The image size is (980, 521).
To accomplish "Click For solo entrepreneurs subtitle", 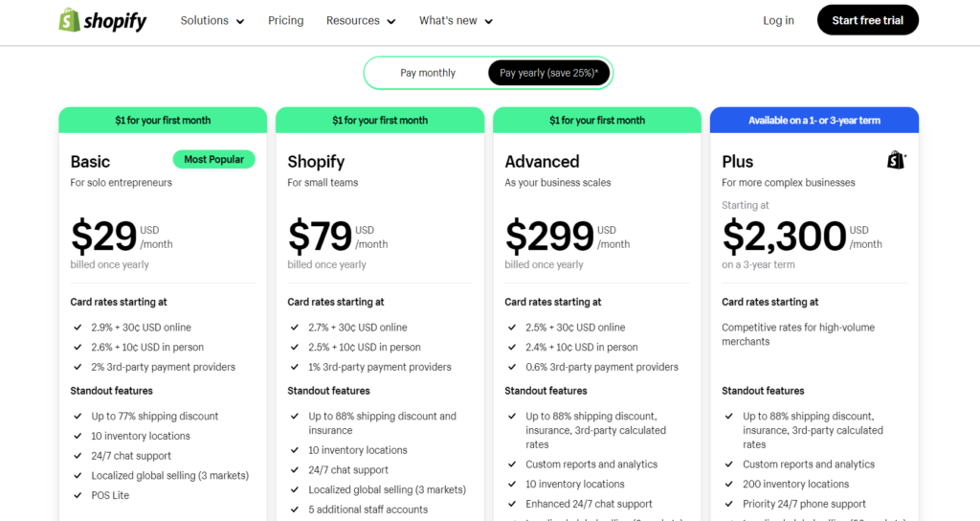I will click(x=121, y=183).
